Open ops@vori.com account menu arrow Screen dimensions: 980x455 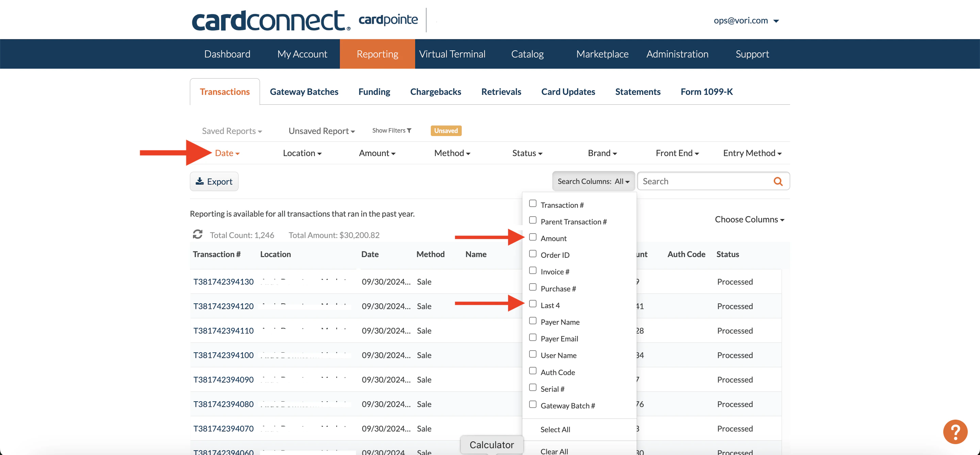pos(776,21)
